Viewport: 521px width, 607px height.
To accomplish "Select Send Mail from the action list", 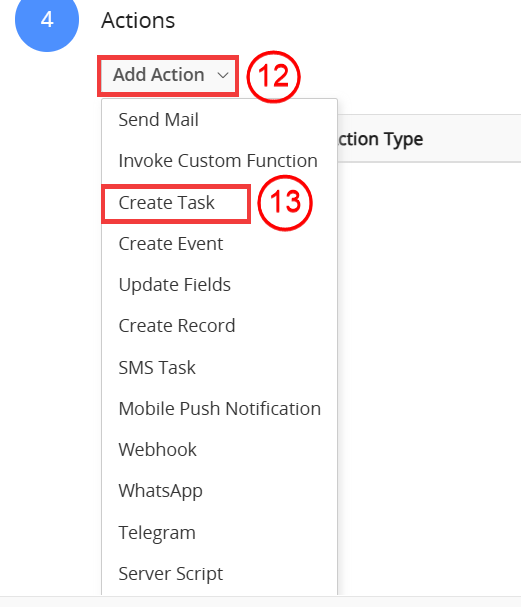I will (219, 120).
